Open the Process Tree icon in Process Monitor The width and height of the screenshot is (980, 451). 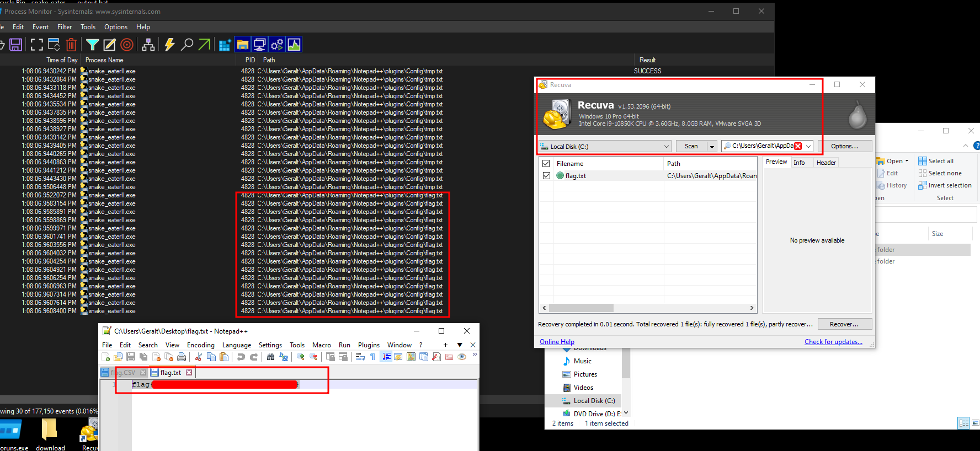pyautogui.click(x=148, y=45)
